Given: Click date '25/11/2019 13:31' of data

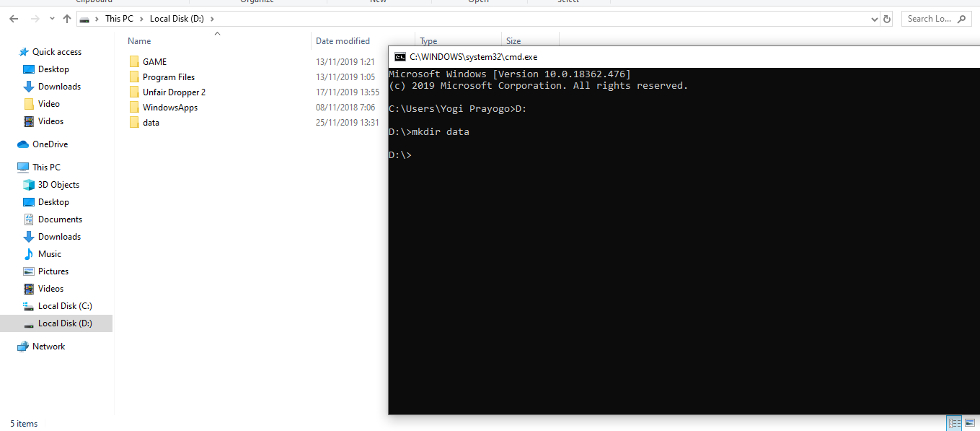Looking at the screenshot, I should (348, 123).
